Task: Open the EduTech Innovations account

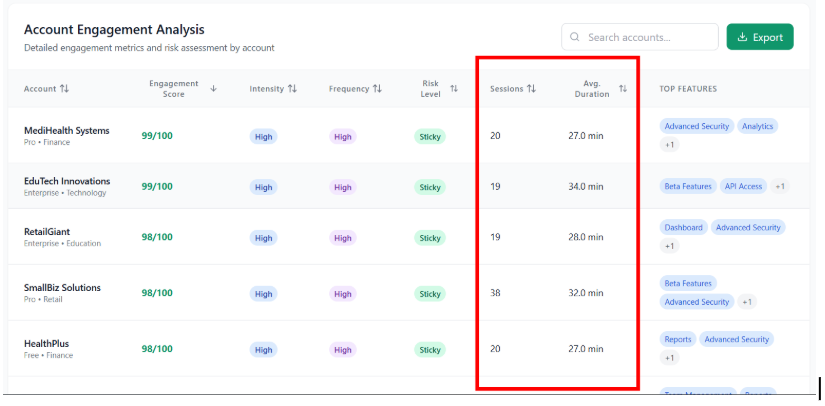Action: pyautogui.click(x=67, y=181)
